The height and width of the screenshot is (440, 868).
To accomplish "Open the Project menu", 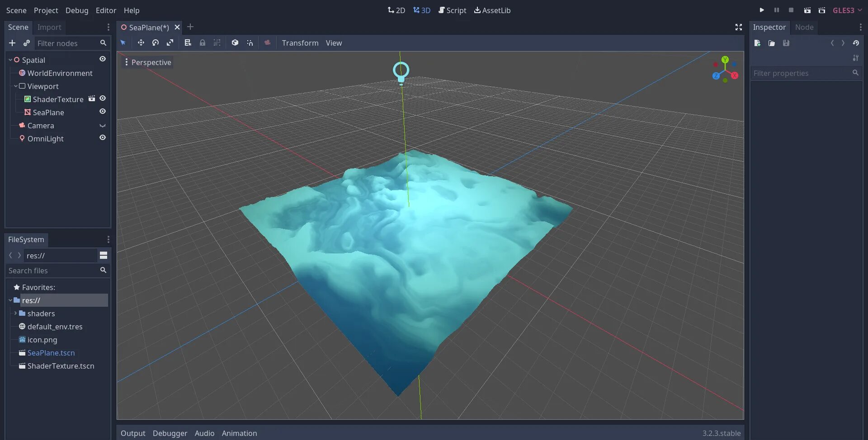I will (x=46, y=10).
